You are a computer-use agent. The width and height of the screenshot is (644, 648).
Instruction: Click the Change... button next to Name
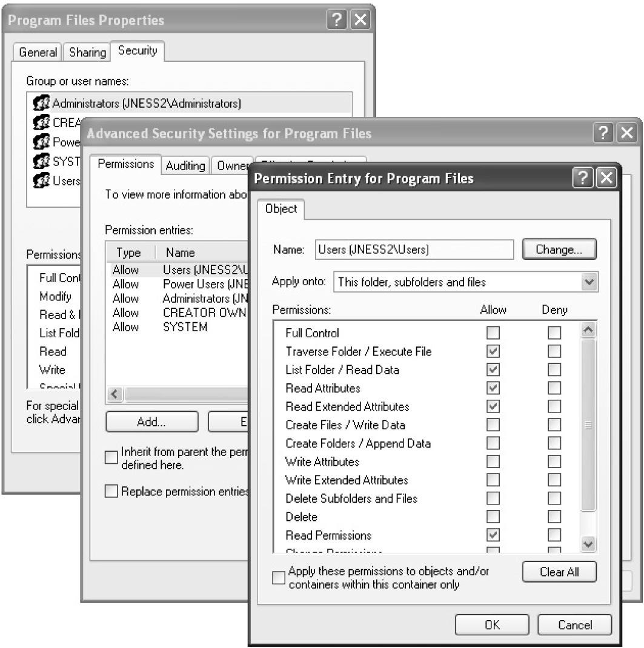pos(559,249)
